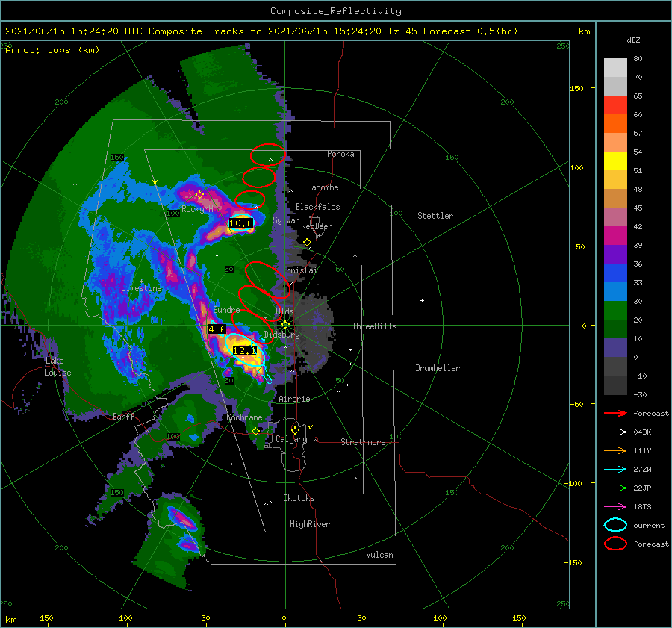Pick the dark green 20 dBZ swatch

[x=615, y=329]
